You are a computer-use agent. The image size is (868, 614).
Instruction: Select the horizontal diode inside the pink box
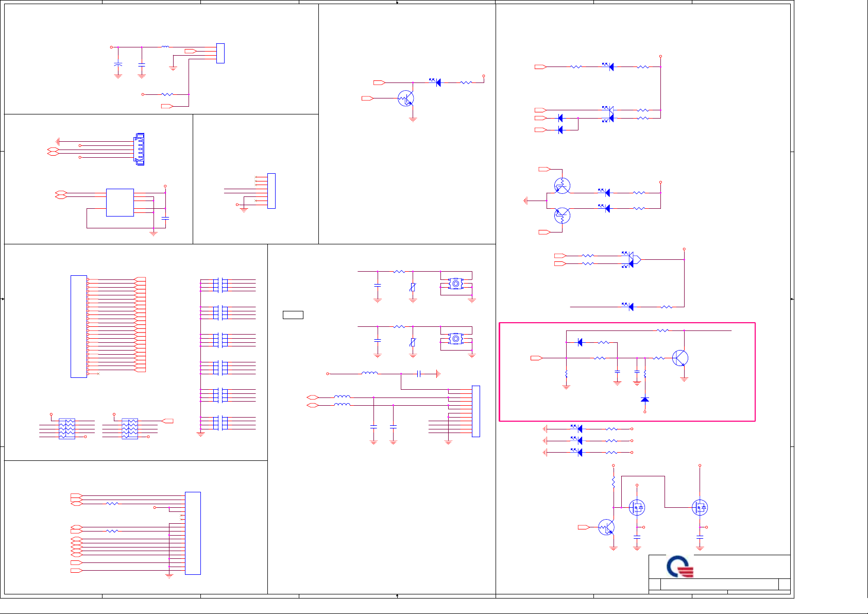tap(580, 342)
